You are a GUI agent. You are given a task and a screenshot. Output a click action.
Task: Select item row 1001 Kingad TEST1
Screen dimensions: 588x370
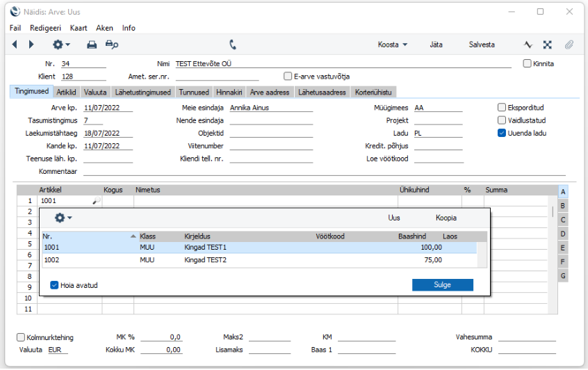tap(259, 248)
